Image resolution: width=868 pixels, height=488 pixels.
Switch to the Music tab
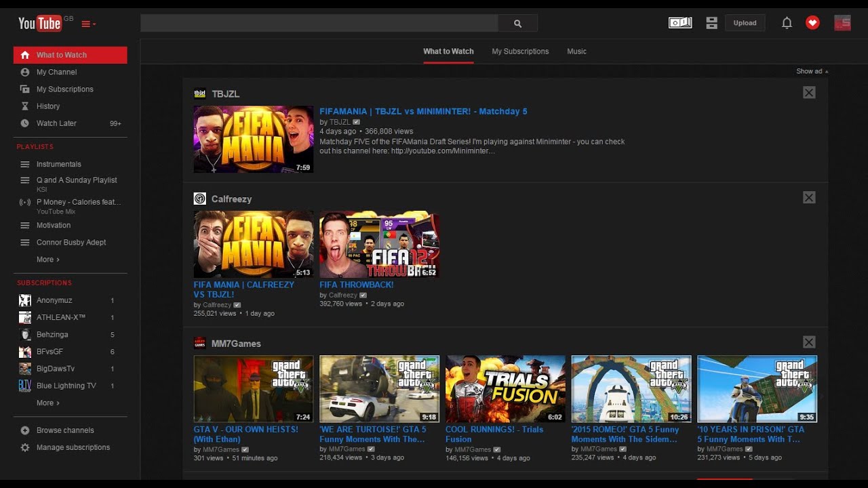[576, 52]
